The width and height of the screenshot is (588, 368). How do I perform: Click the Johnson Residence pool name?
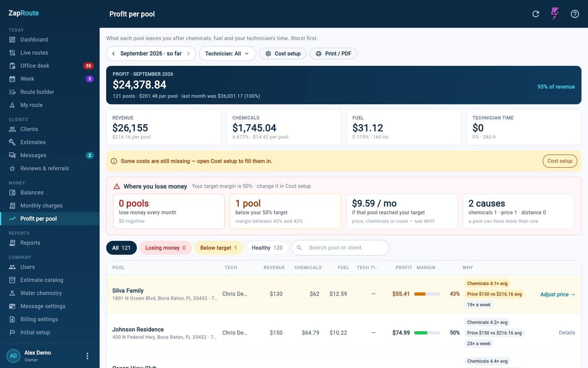[138, 329]
